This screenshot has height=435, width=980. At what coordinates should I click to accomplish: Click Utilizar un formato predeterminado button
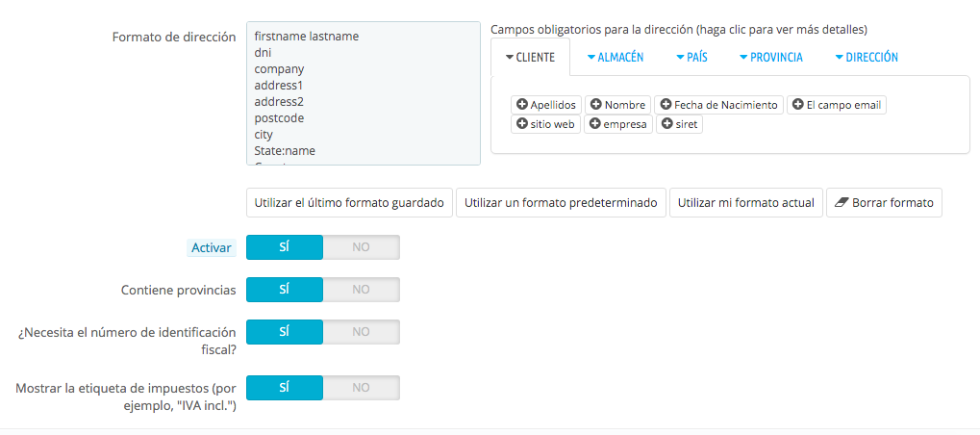click(x=561, y=203)
